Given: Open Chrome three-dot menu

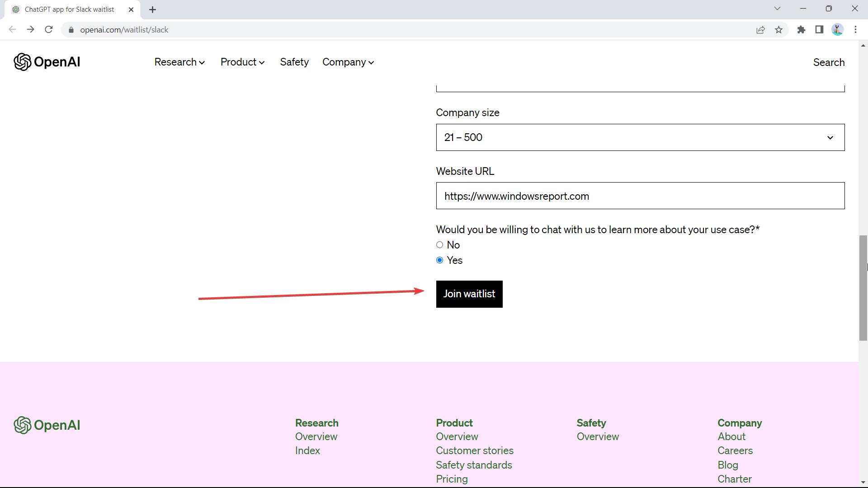Looking at the screenshot, I should (855, 30).
